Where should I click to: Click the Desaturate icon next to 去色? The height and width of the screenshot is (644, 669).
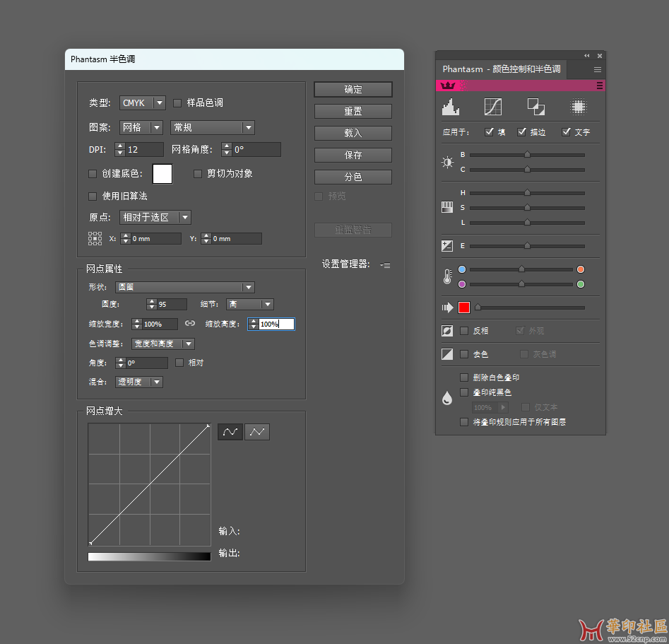point(446,354)
